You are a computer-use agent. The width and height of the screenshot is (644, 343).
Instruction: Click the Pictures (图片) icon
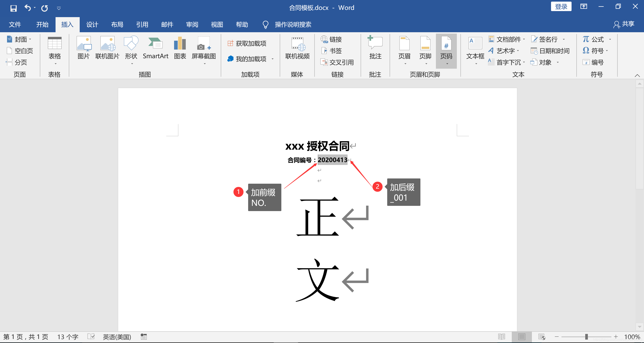tap(84, 48)
